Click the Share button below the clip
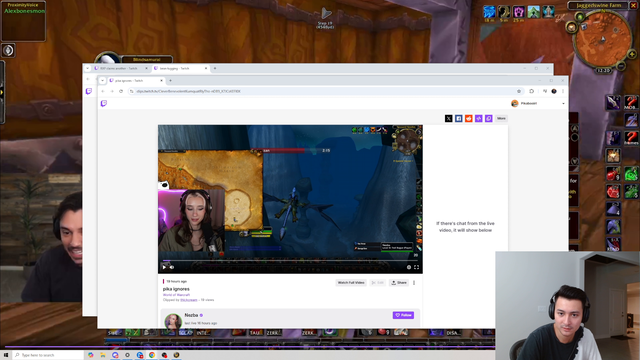Viewport: 640px width, 360px height. click(399, 282)
